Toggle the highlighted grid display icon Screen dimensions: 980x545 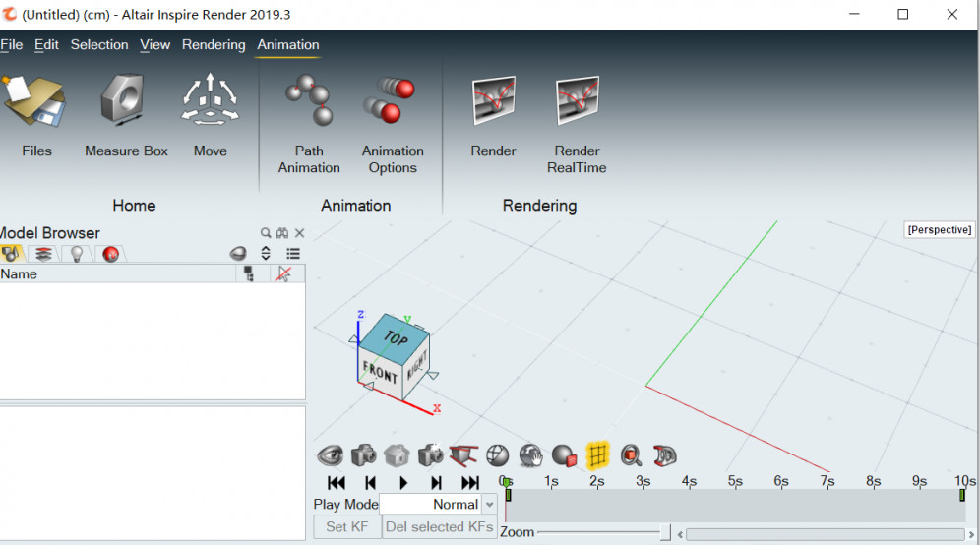(597, 454)
